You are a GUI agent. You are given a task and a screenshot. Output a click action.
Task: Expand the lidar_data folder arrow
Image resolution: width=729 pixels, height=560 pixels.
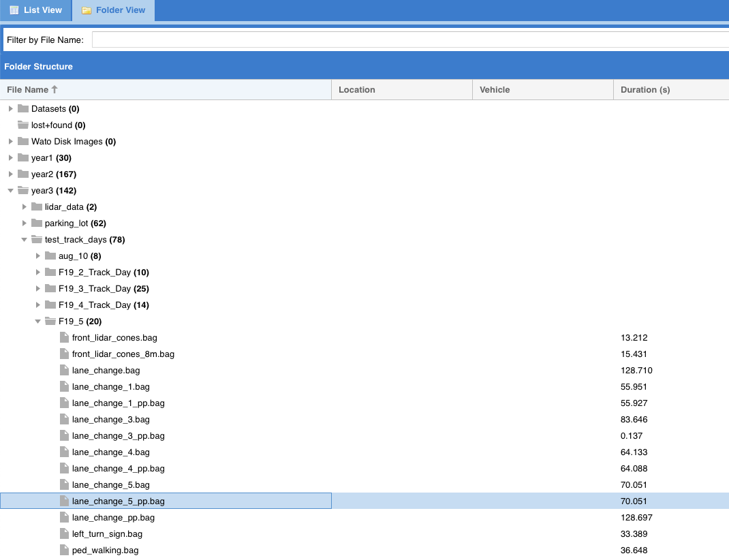(24, 207)
